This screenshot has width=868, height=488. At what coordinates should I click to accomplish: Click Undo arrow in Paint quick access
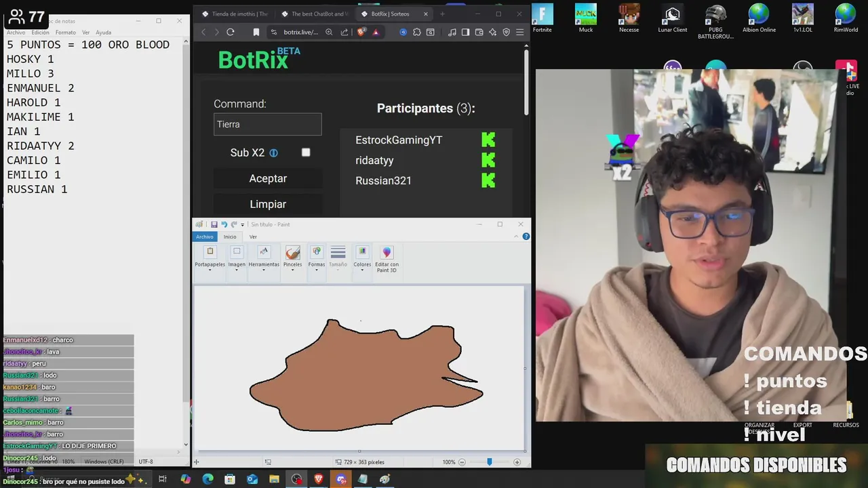[x=224, y=224]
